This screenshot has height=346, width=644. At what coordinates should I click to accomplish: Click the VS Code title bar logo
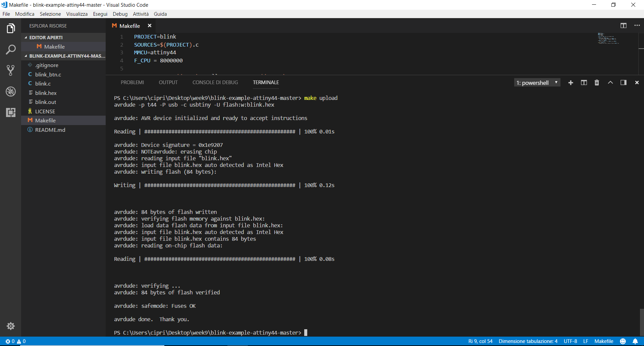[4, 5]
